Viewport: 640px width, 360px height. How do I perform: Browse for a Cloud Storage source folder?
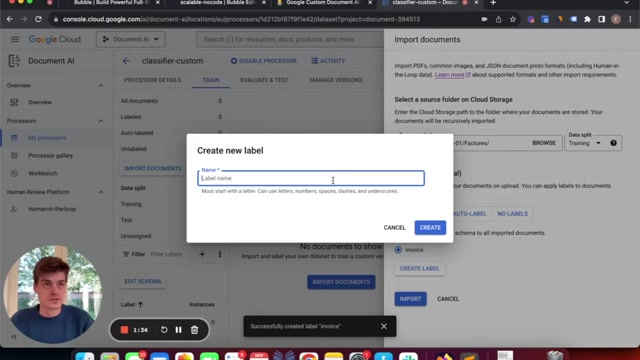pos(544,143)
